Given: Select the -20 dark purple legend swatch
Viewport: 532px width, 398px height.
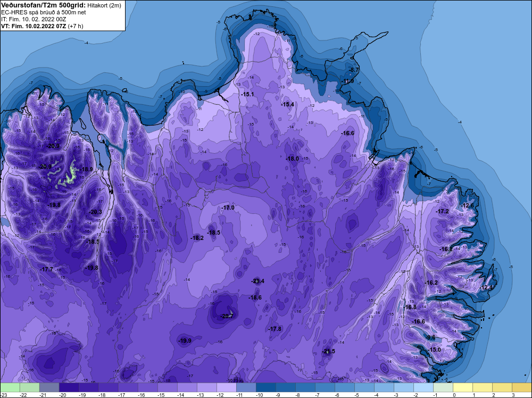Looking at the screenshot, I should tap(69, 387).
